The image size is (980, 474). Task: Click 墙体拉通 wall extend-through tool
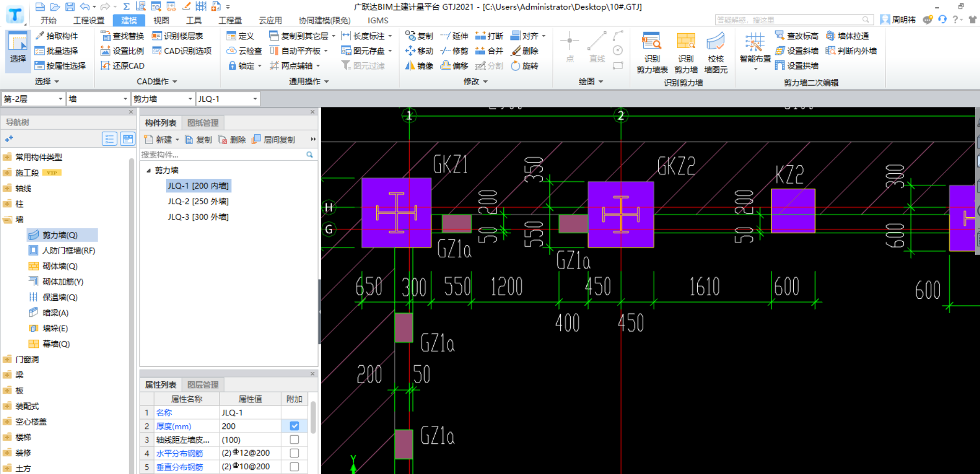tap(847, 36)
